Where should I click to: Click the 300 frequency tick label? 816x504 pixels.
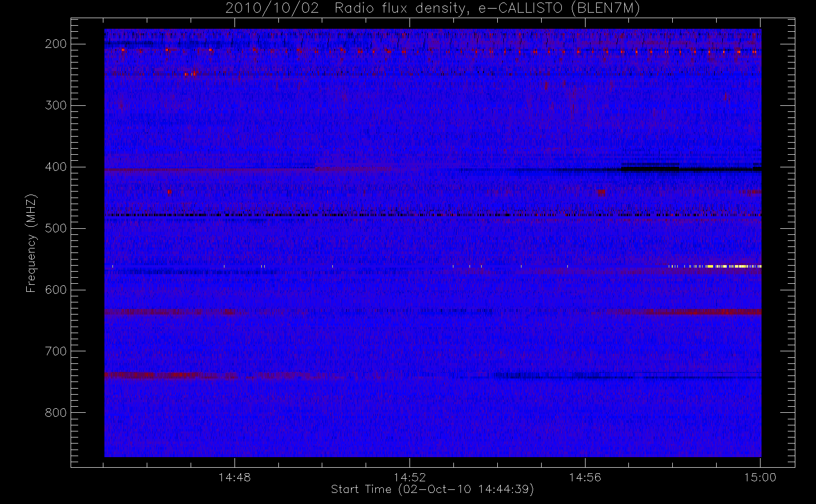pos(56,105)
